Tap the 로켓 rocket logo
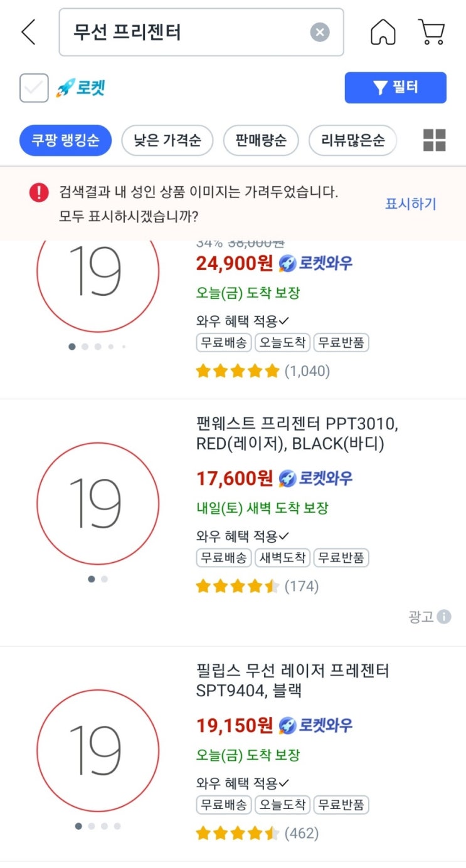 [81, 88]
